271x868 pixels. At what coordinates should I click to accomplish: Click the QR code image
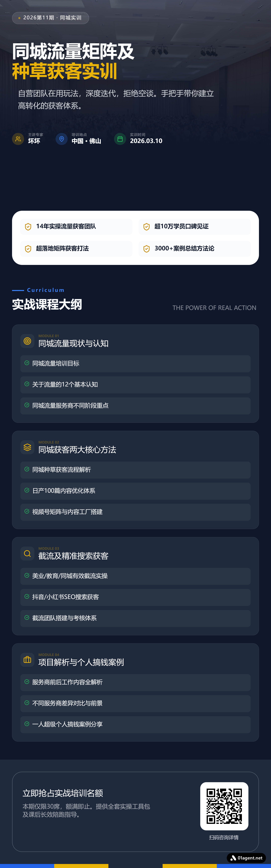(x=224, y=806)
